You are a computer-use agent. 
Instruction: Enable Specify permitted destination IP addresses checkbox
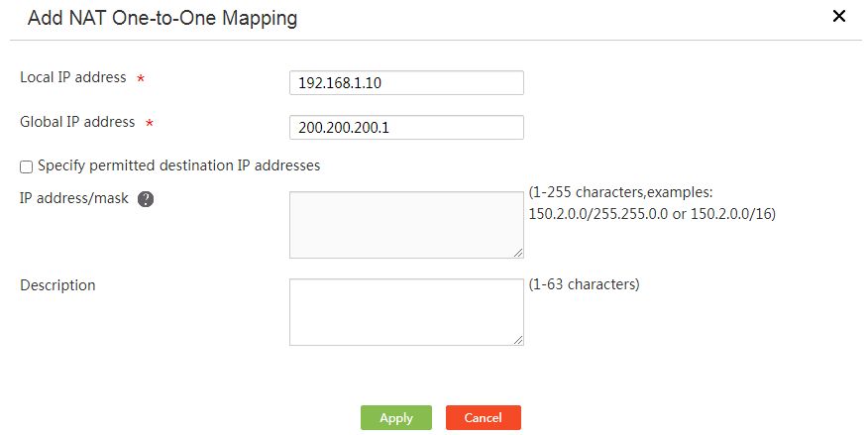(x=27, y=166)
